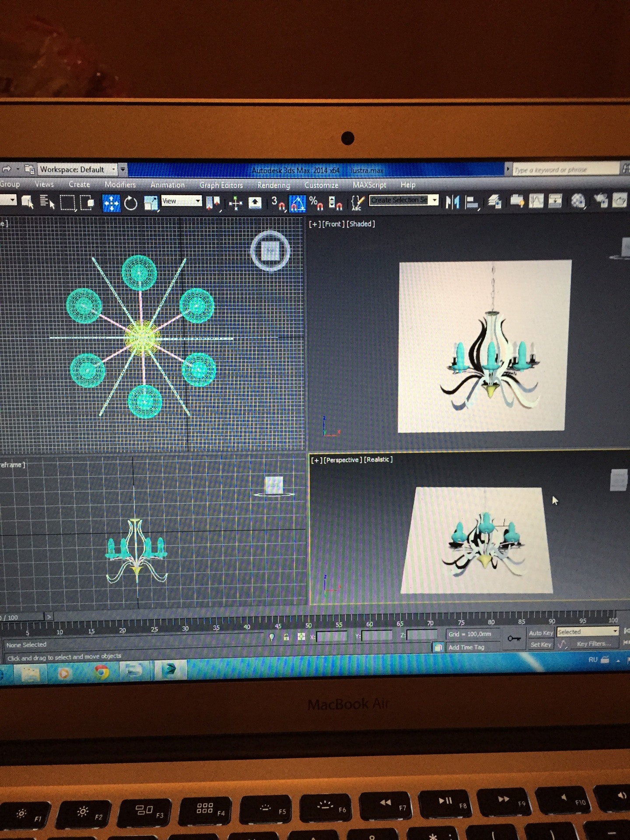Click Add Time Tag

click(x=466, y=647)
